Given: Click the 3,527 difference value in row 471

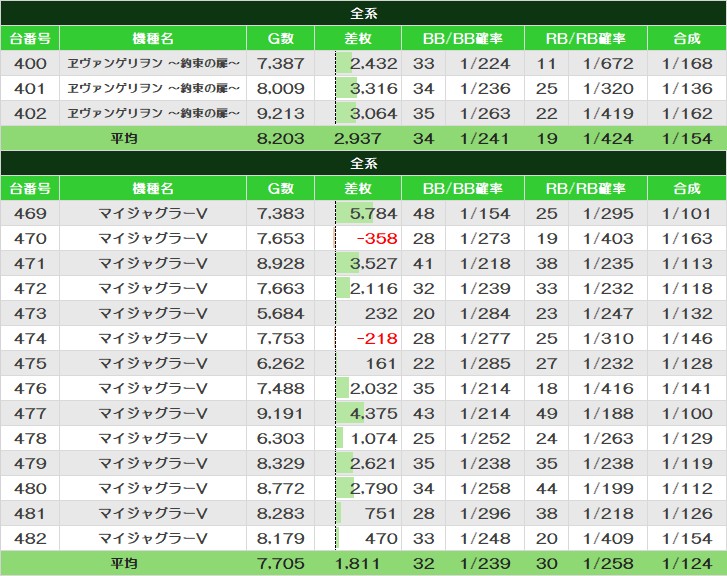Looking at the screenshot, I should [x=374, y=264].
